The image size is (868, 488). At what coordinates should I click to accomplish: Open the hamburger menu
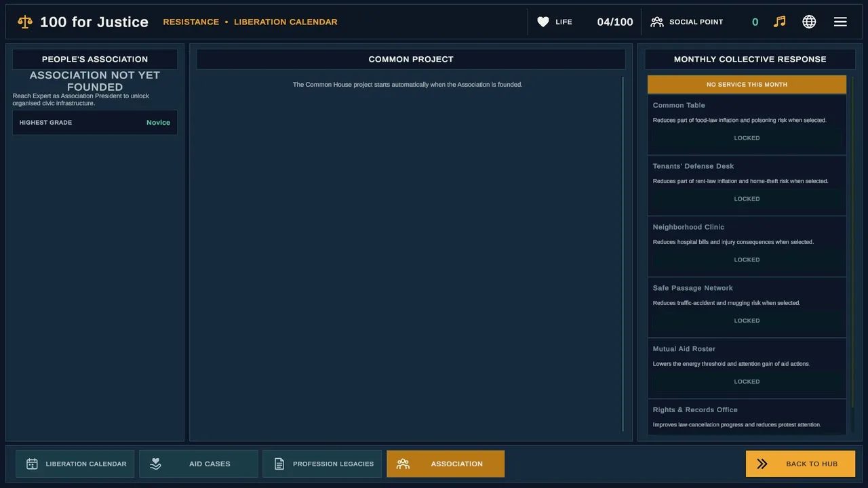(x=840, y=22)
